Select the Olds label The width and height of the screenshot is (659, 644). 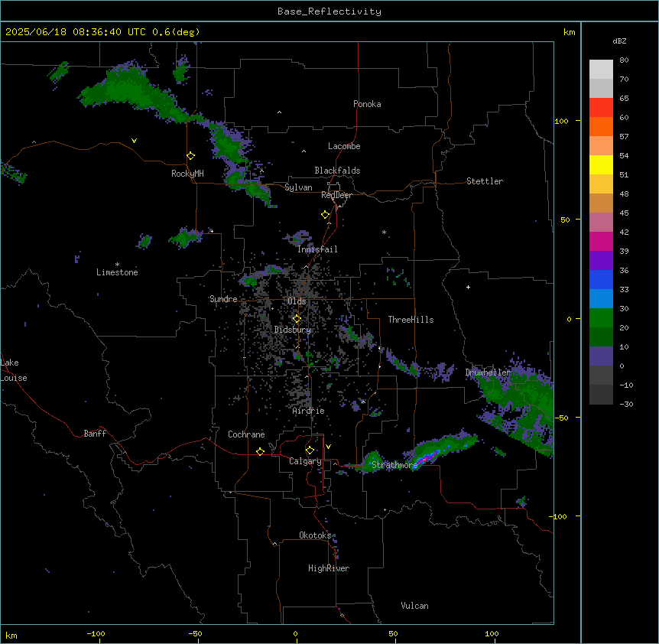point(297,301)
